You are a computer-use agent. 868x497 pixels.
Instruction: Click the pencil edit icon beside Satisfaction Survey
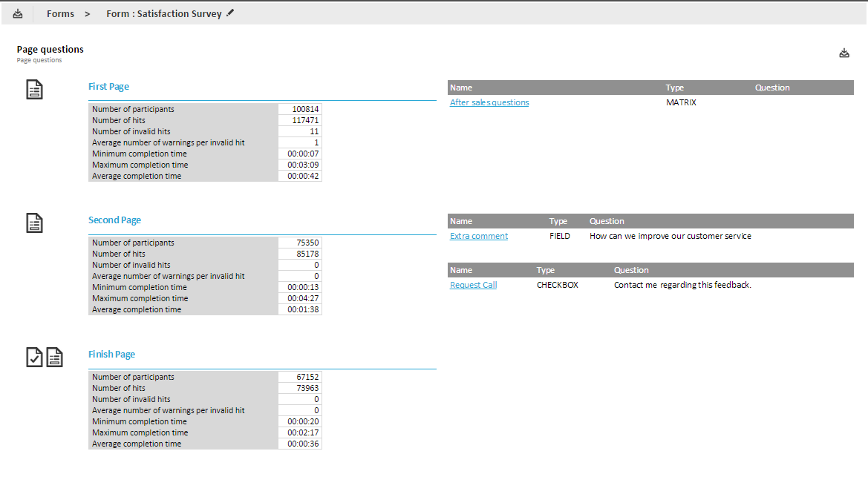pyautogui.click(x=230, y=13)
